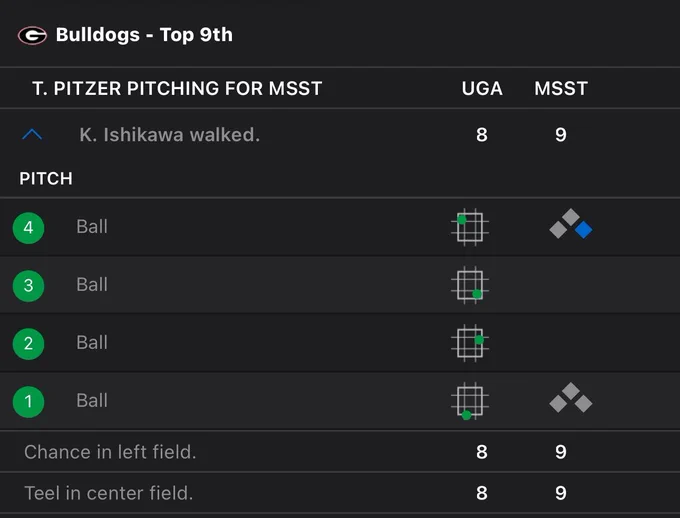Screen dimensions: 680x518
Task: Select the UGA score column header
Action: pos(482,89)
